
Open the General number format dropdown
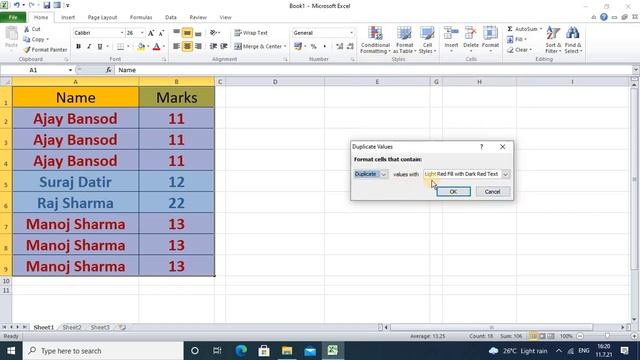tap(351, 33)
